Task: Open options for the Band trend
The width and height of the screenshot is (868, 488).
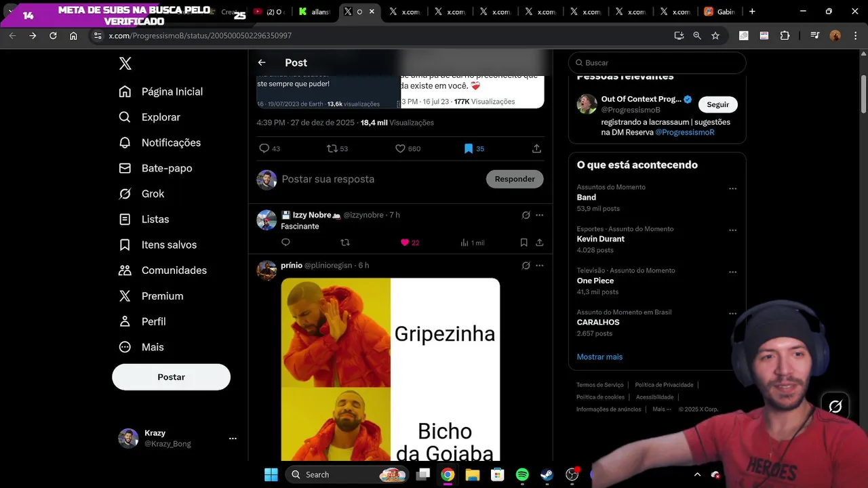Action: coord(732,189)
